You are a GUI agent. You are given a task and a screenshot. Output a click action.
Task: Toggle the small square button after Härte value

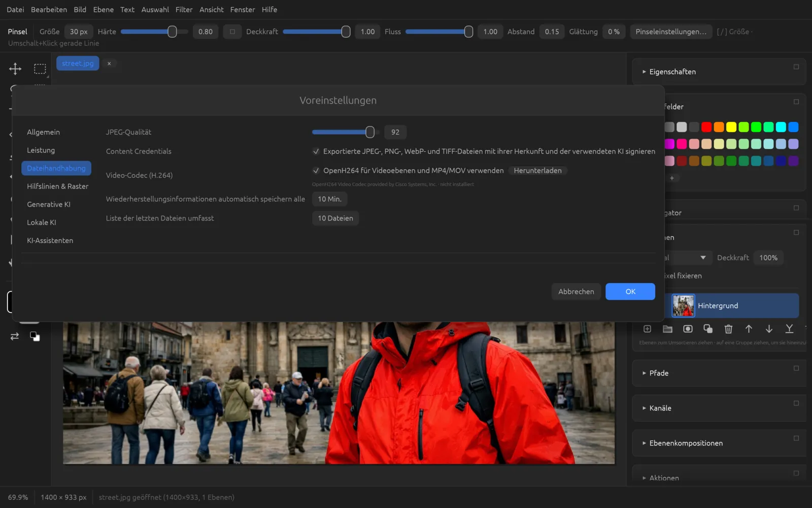click(232, 31)
